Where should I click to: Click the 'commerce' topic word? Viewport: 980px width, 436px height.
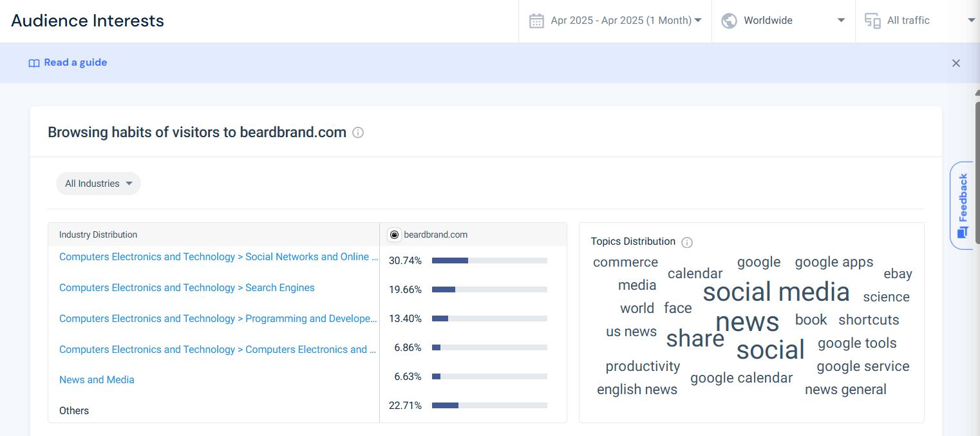coord(625,262)
